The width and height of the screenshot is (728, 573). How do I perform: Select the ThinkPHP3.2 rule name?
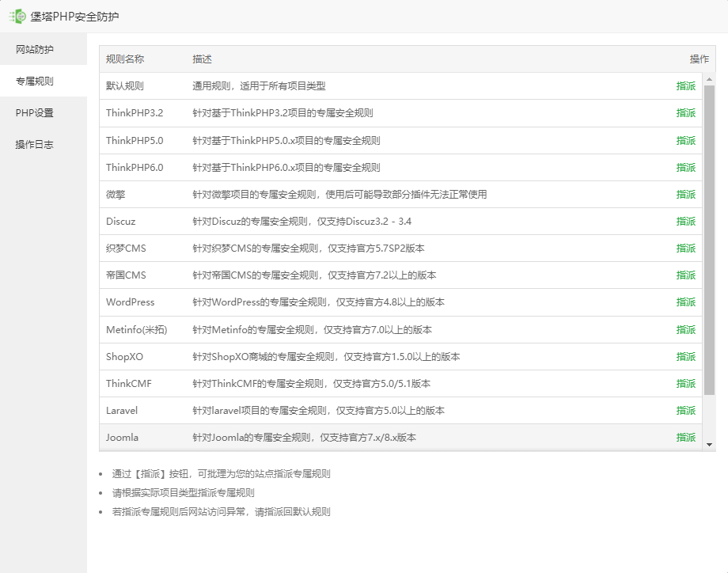(x=135, y=113)
